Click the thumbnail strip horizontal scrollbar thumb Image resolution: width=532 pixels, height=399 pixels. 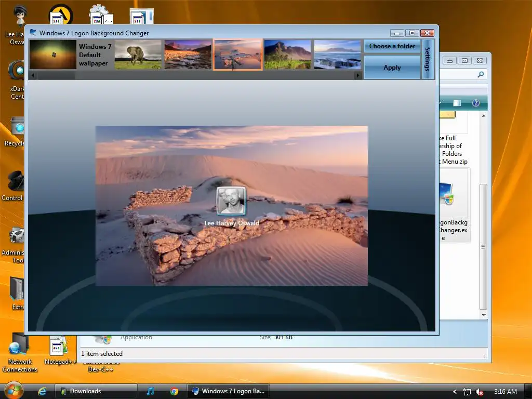(56, 75)
